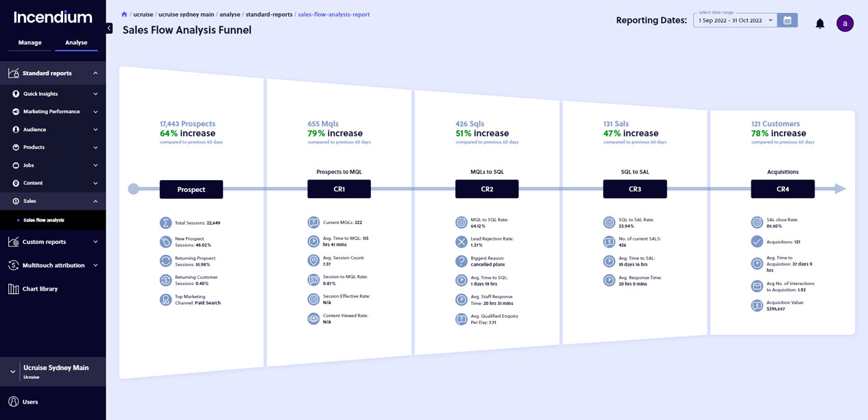Select Sales flow analysis menu item
Screen dimensions: 868x420
click(x=44, y=220)
